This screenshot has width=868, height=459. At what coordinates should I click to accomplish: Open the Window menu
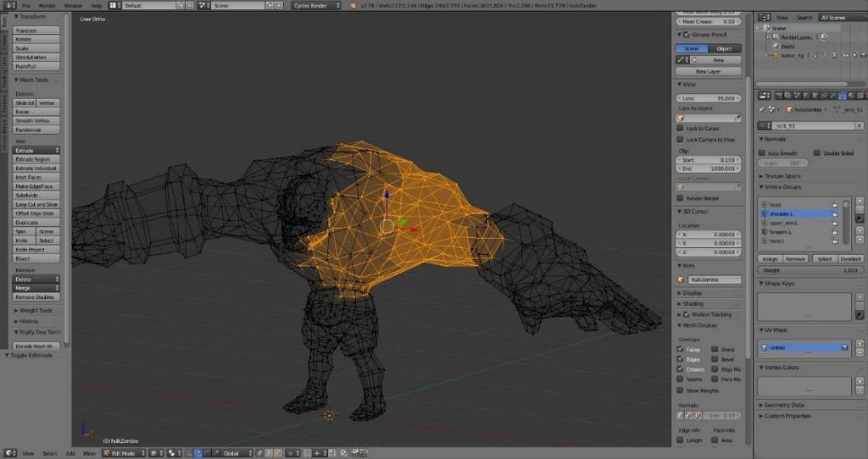point(73,6)
